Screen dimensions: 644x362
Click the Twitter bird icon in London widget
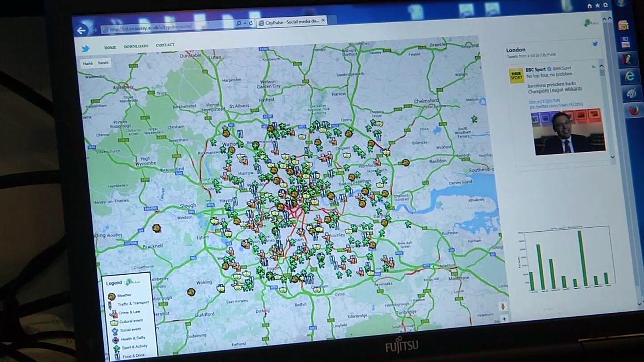click(595, 44)
